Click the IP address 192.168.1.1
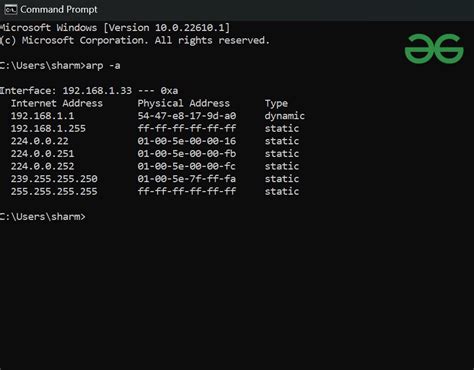The image size is (474, 370). tap(42, 116)
